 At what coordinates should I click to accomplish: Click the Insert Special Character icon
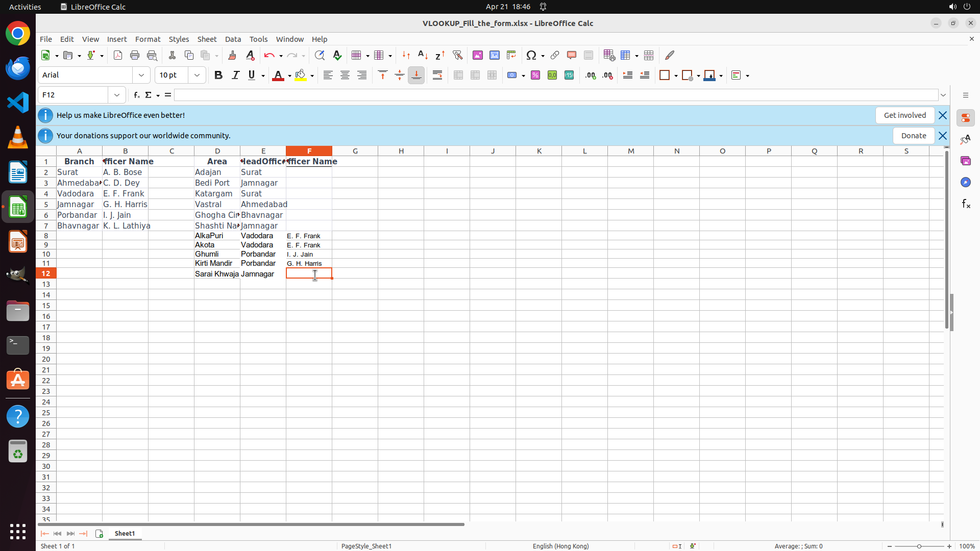click(x=531, y=55)
